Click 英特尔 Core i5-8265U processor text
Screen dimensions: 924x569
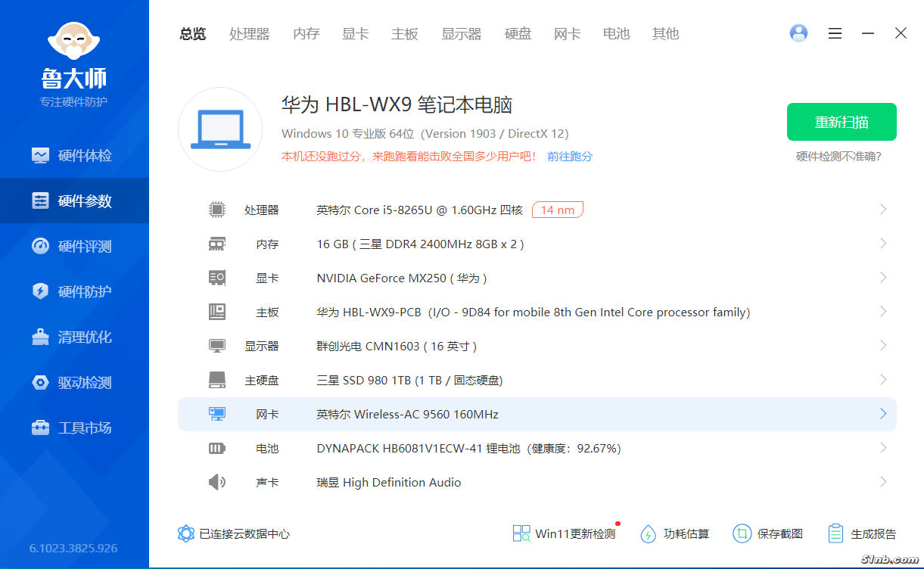click(x=420, y=210)
